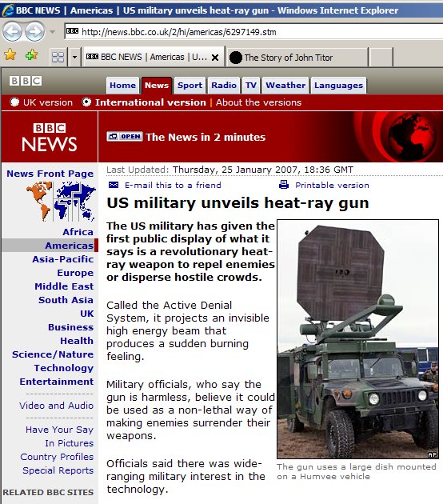
Task: Open Special Reports link
Action: click(x=58, y=470)
